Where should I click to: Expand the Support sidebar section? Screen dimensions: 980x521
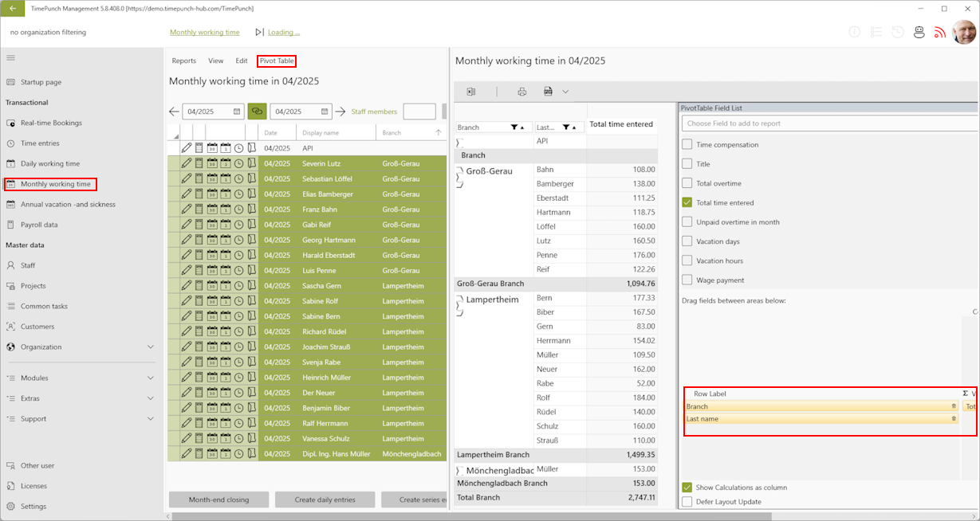click(151, 419)
